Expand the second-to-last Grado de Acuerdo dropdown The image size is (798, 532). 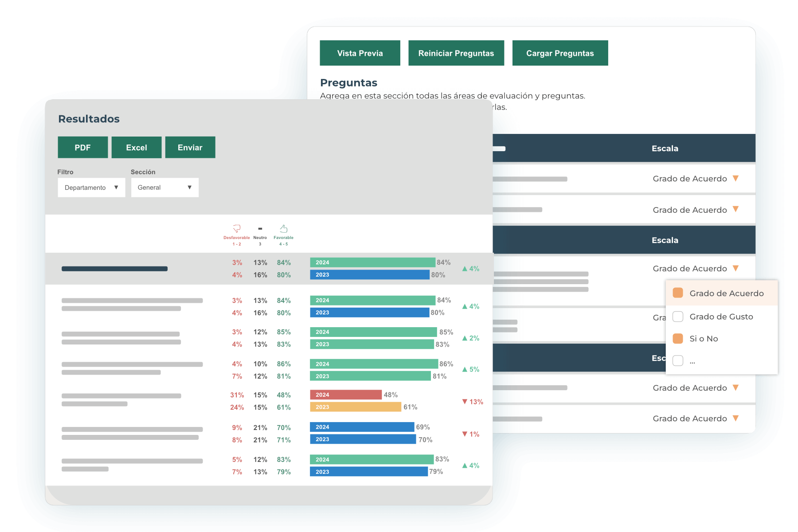pyautogui.click(x=735, y=387)
